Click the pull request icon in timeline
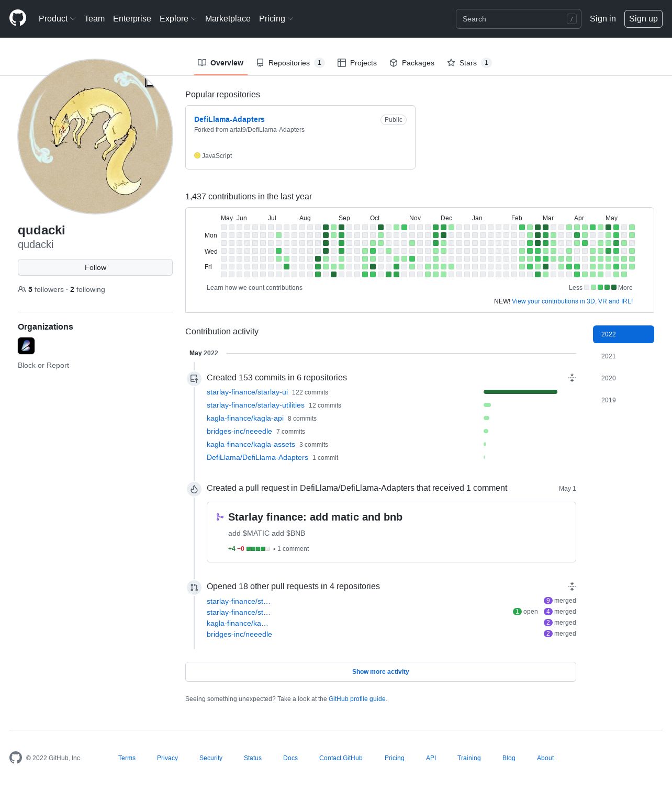 (194, 587)
